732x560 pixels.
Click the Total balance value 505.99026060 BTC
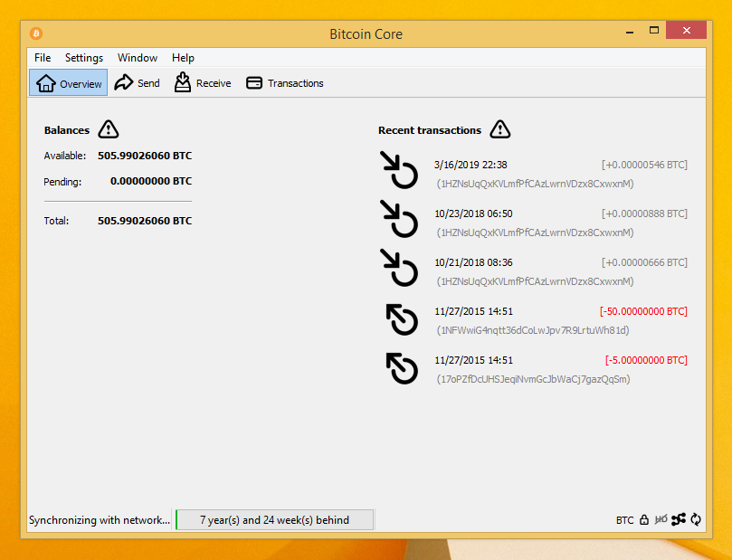pyautogui.click(x=145, y=221)
